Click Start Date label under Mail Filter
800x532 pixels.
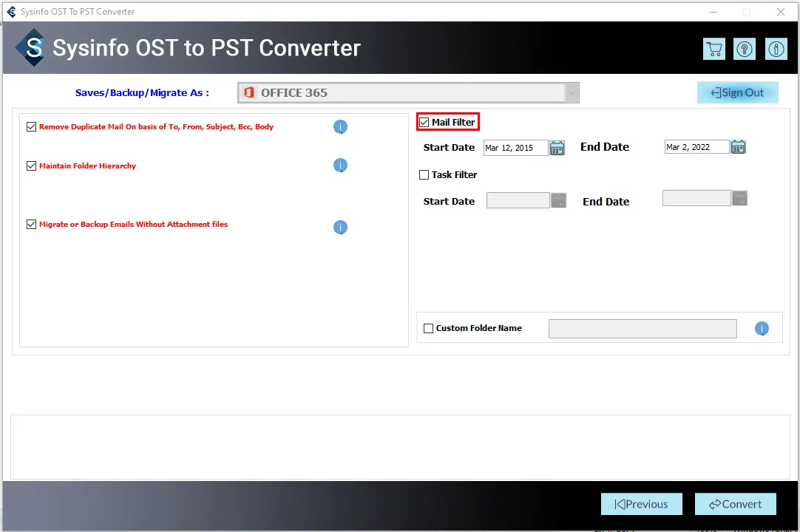[449, 148]
